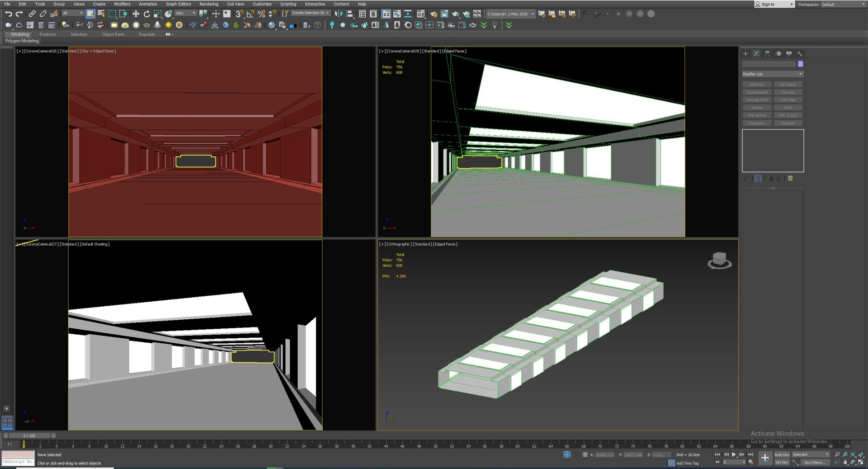Open the Modify panel icon
The image size is (868, 469).
point(756,53)
